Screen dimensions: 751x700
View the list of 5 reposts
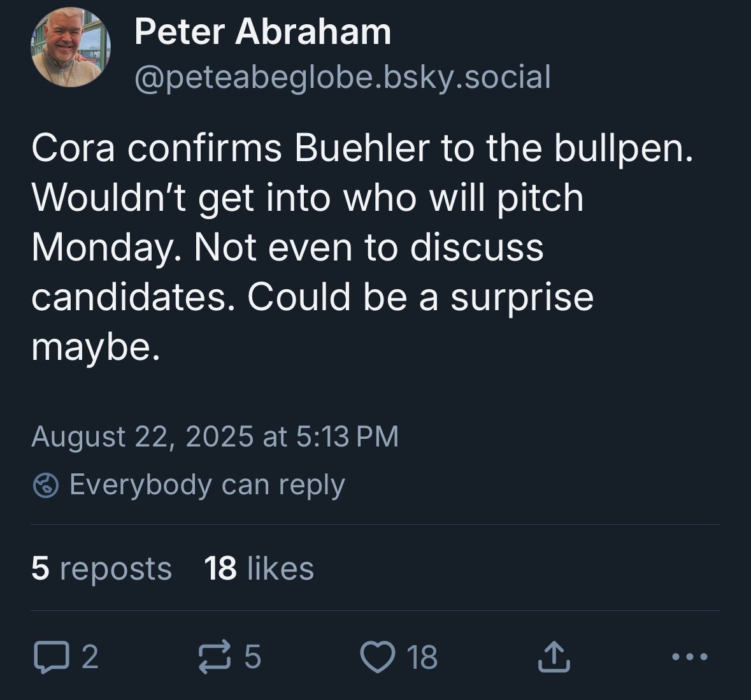click(x=101, y=568)
